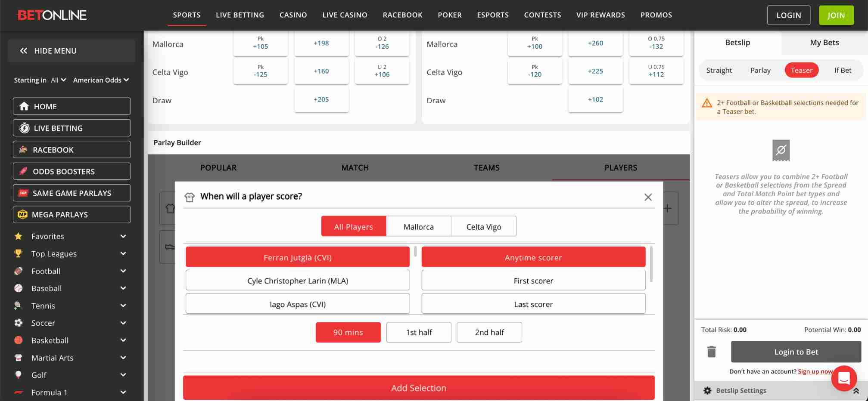This screenshot has width=868, height=401.
Task: Expand the Football category
Action: (x=46, y=271)
